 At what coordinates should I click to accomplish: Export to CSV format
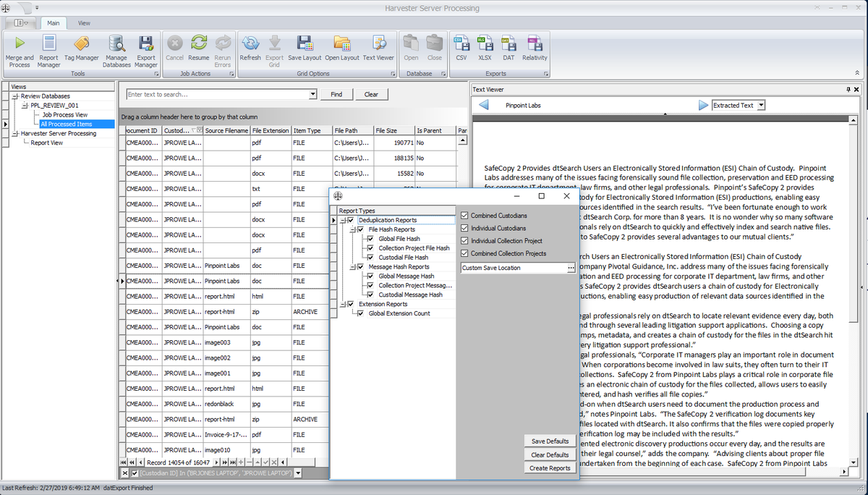coord(461,48)
